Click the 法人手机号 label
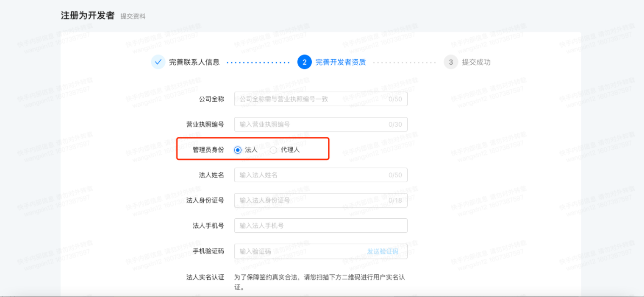The height and width of the screenshot is (297, 644). click(x=208, y=226)
